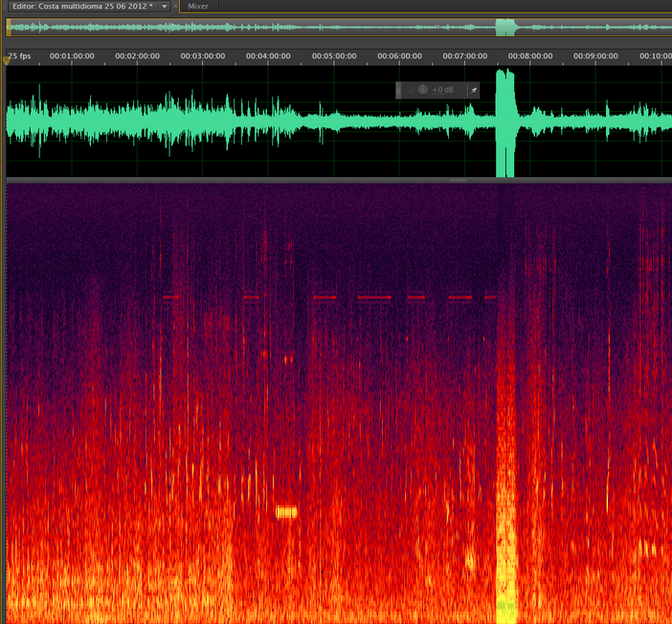Screen dimensions: 672x624
Task: Click the overview navigator waveform strip
Action: [x=287, y=28]
